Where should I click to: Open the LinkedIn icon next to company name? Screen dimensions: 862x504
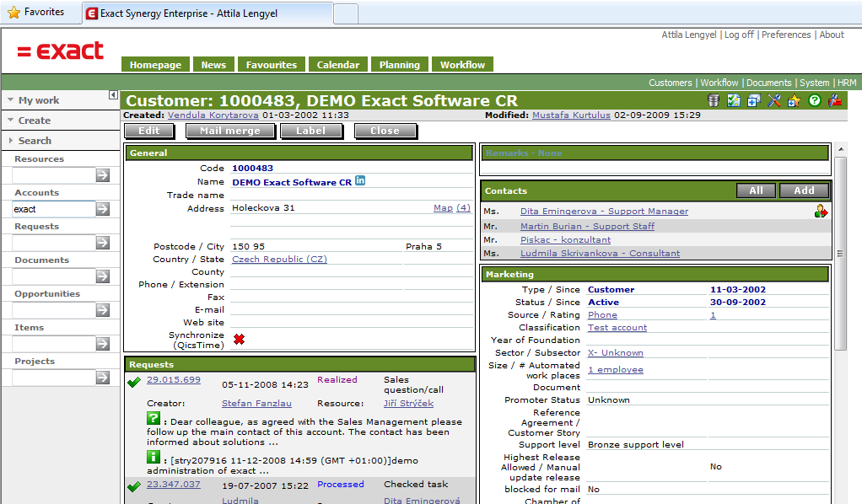coord(360,181)
